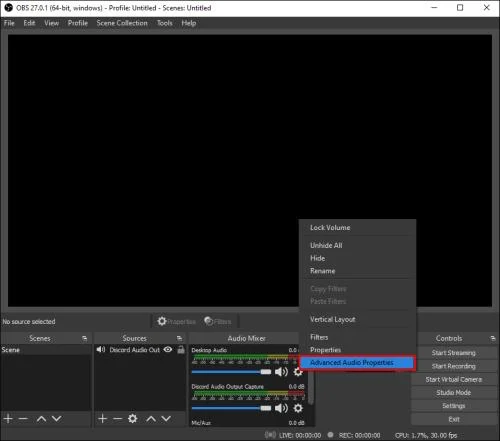The width and height of the screenshot is (500, 441).
Task: Open the Scene Collection menu
Action: click(x=122, y=23)
